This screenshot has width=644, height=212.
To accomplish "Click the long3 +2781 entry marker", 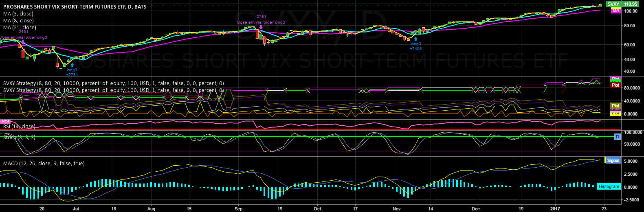I will pyautogui.click(x=72, y=72).
